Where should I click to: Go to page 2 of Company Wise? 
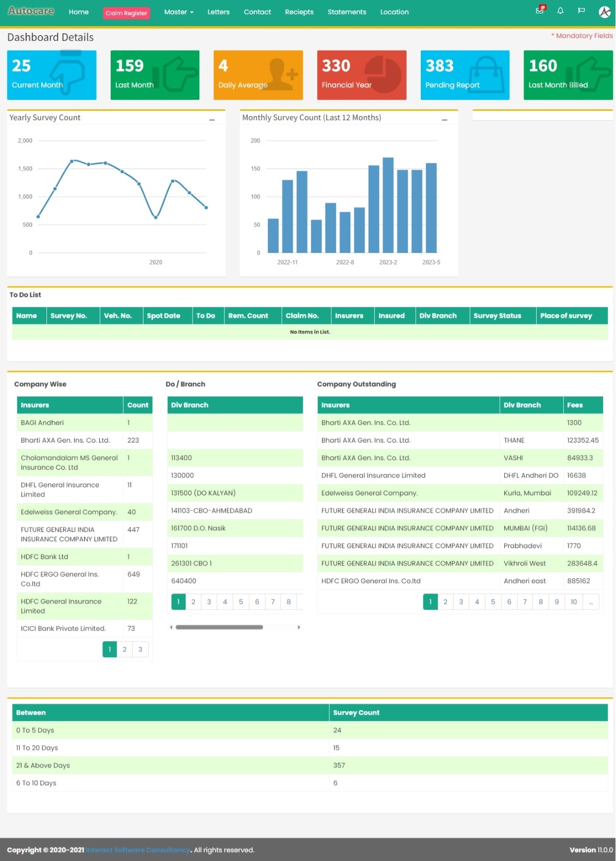[125, 649]
